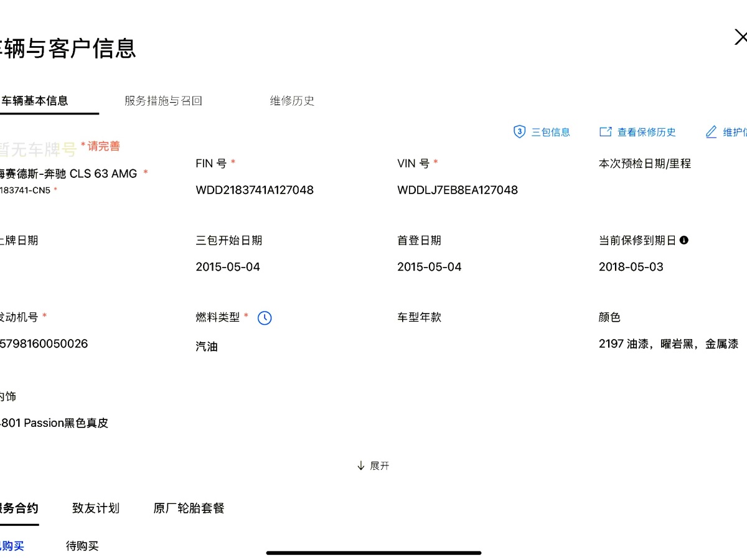747x560 pixels.
Task: Open the 三包信息 link
Action: coord(550,132)
